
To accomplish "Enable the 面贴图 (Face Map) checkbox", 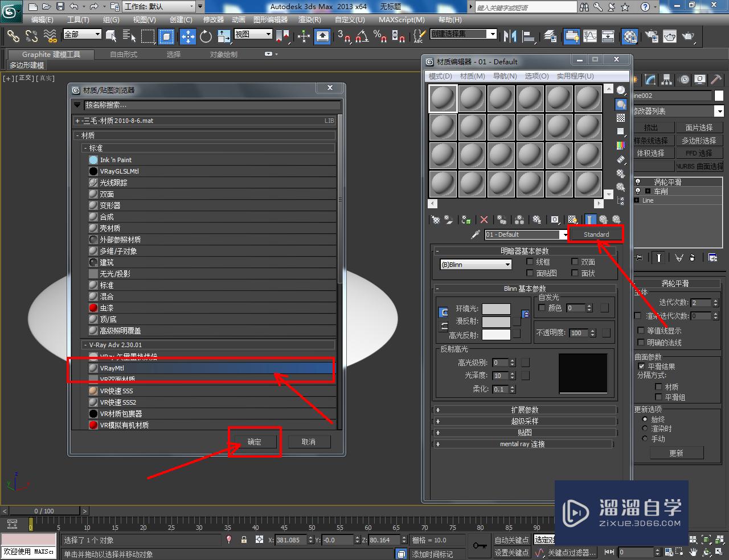I will pos(530,273).
